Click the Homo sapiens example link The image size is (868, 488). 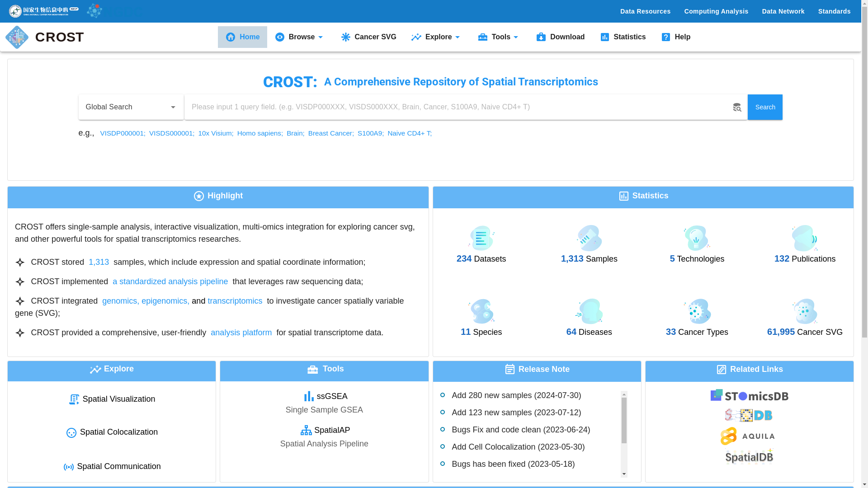[x=260, y=133]
